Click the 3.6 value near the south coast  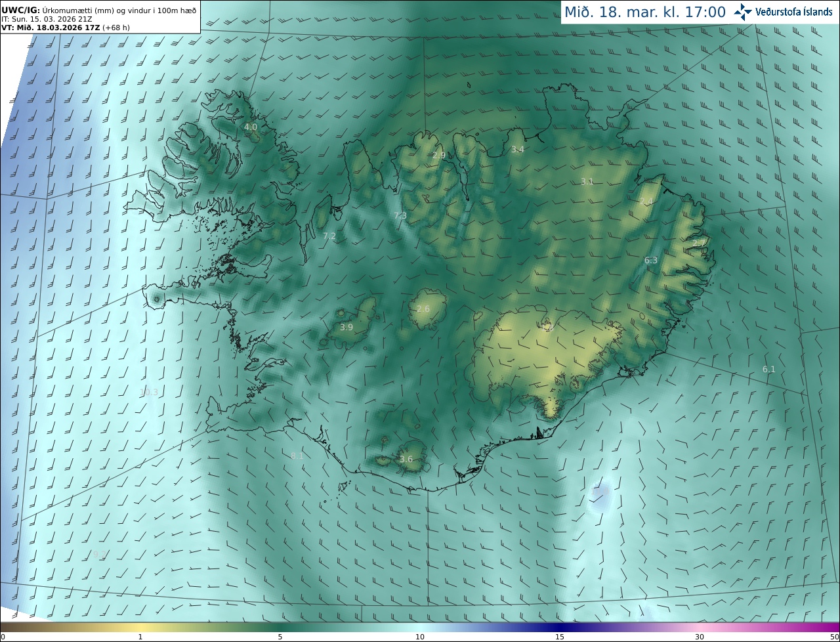pyautogui.click(x=406, y=460)
